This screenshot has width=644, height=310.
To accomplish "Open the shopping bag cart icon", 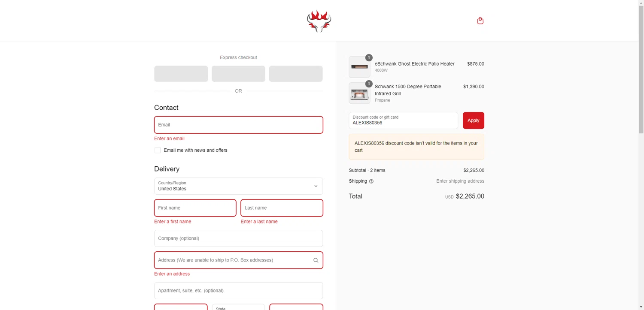I will pyautogui.click(x=480, y=21).
